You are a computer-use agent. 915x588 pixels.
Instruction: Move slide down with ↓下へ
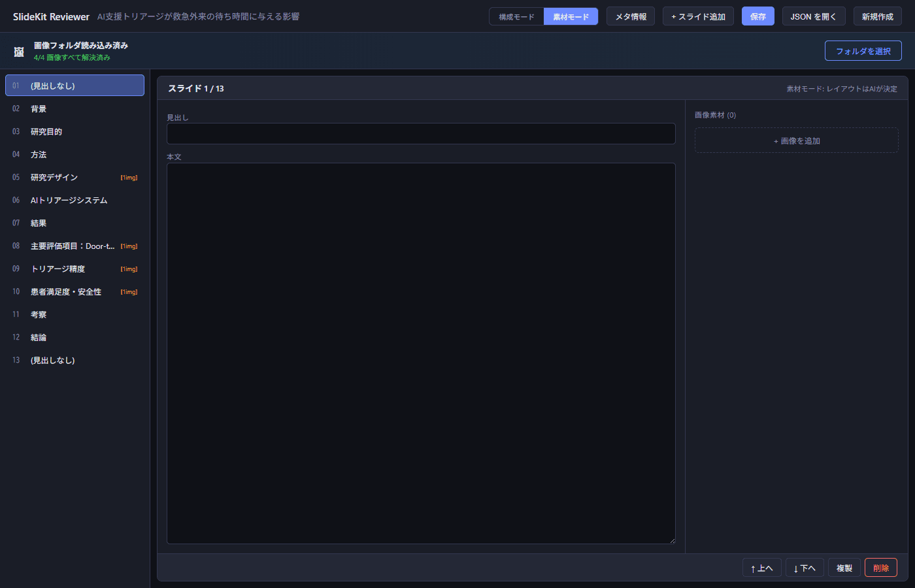(804, 568)
